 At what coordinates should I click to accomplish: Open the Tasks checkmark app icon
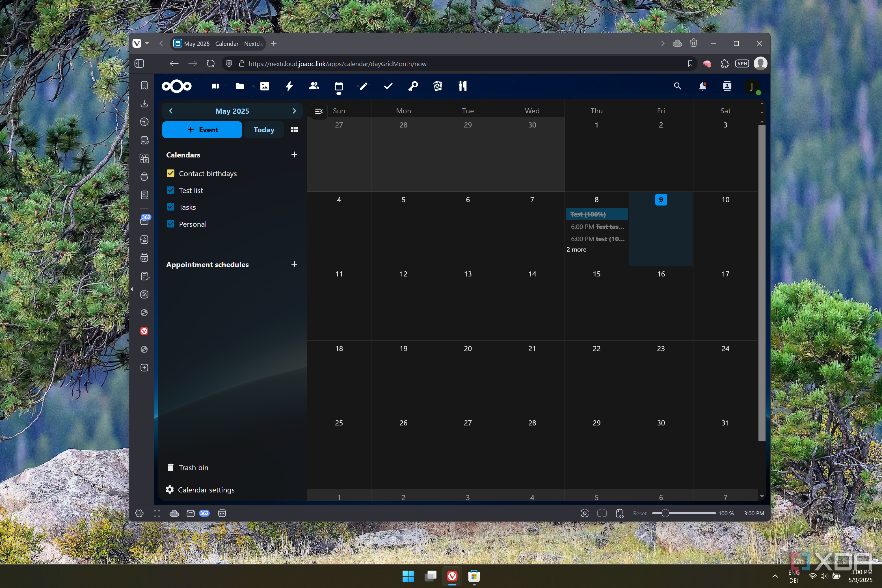(x=388, y=86)
